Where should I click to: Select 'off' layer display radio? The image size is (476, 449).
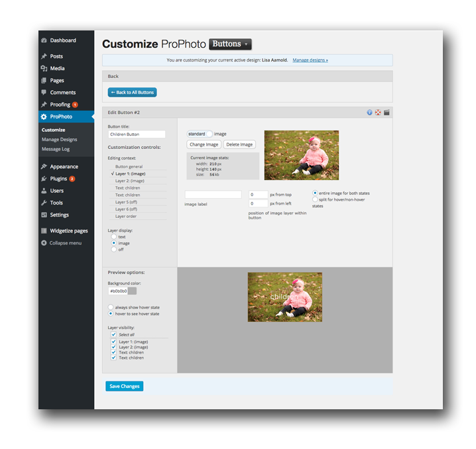[114, 250]
